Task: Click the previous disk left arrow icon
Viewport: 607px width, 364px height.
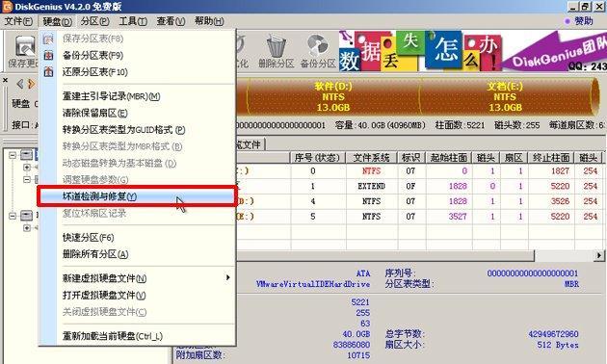Action: click(x=19, y=84)
